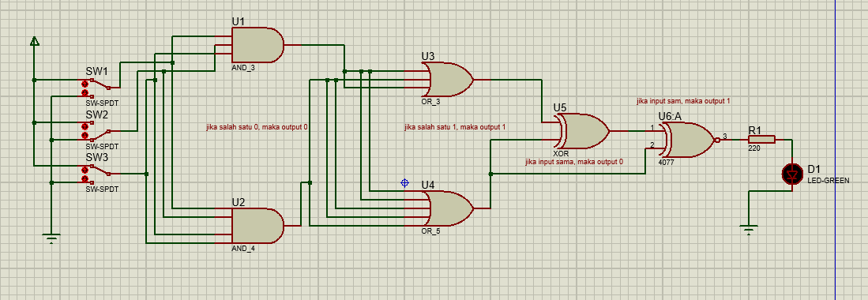Click the "U1" reference label

238,21
